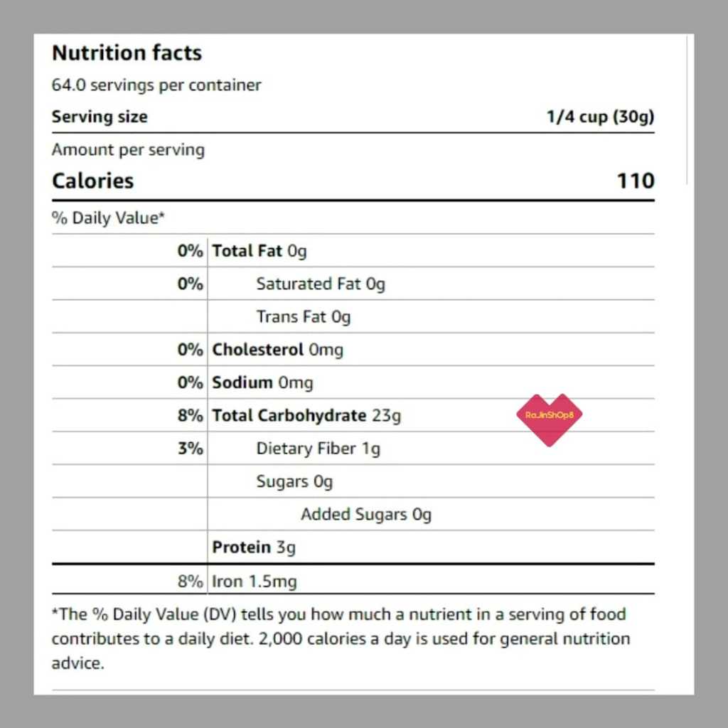This screenshot has height=728, width=728.
Task: Click the 1/4 cup (30g) value
Action: [x=600, y=117]
